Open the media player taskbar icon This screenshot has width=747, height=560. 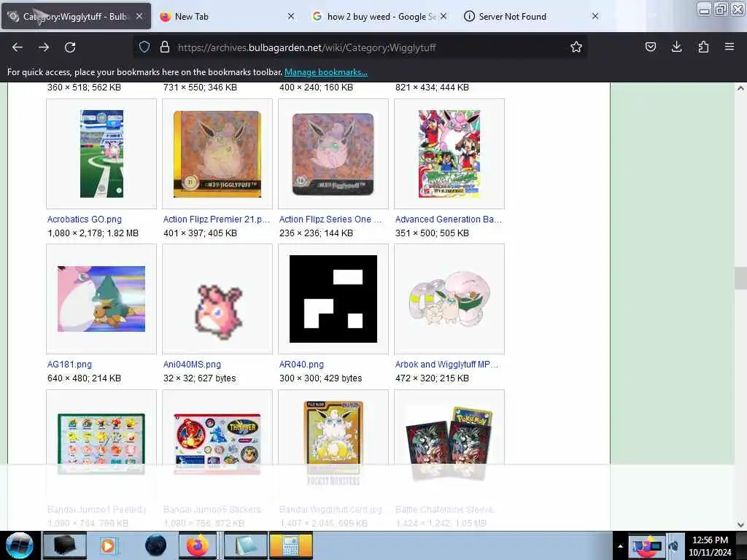point(108,545)
